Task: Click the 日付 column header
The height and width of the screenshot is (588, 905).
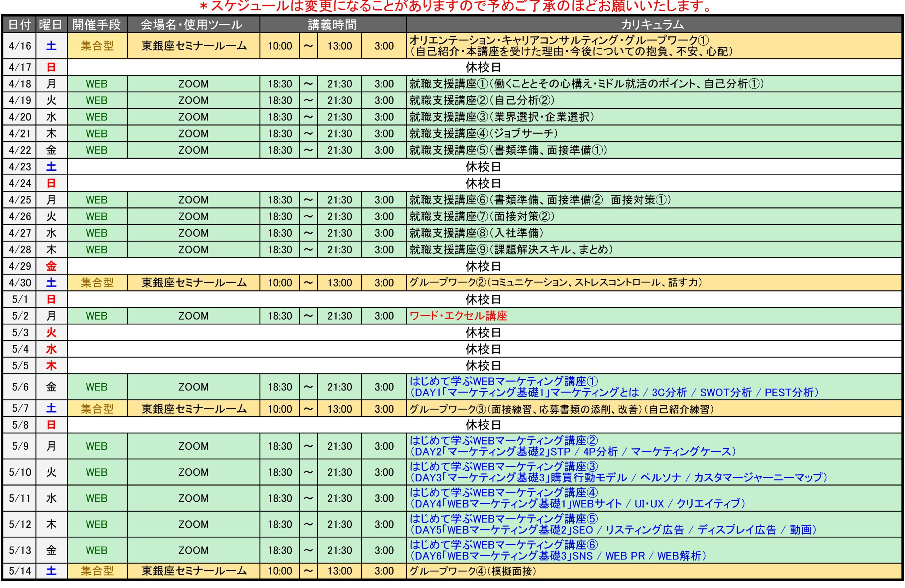Action: 19,25
